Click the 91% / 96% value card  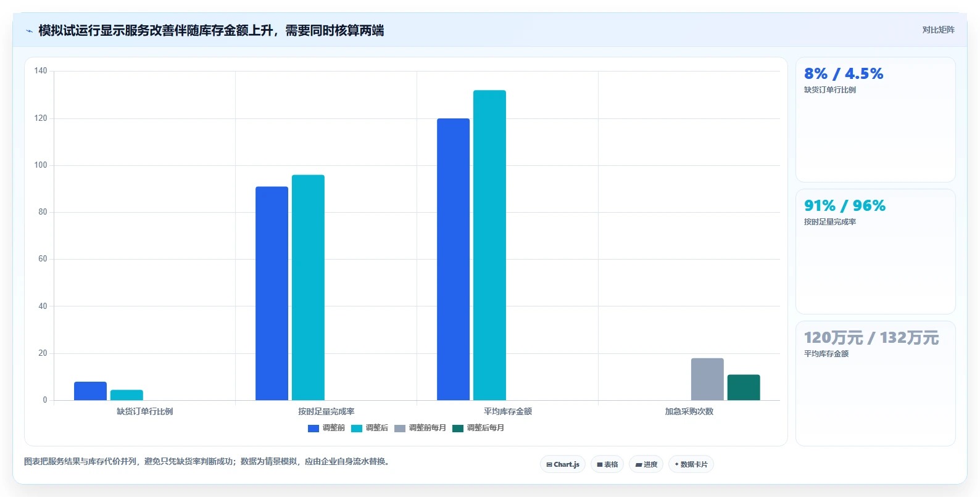click(875, 252)
